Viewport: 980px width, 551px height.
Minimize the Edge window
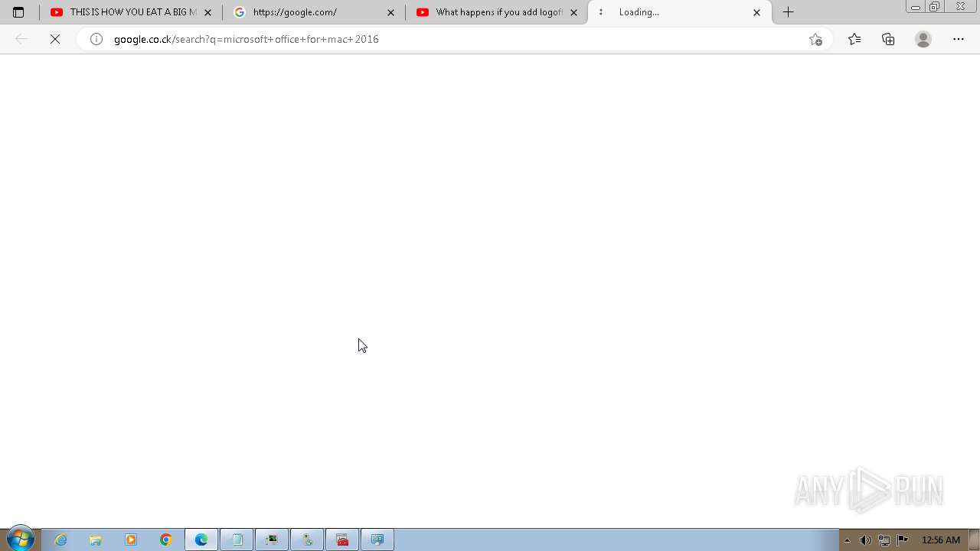tap(915, 7)
